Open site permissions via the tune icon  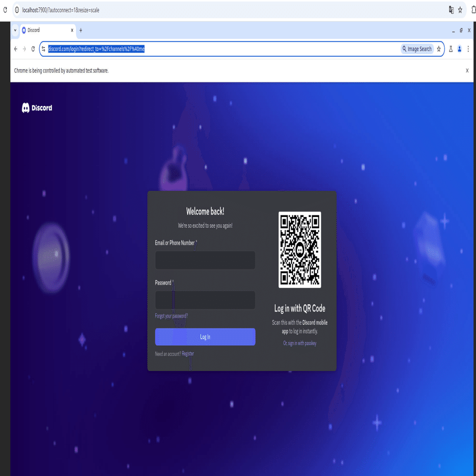click(x=43, y=49)
